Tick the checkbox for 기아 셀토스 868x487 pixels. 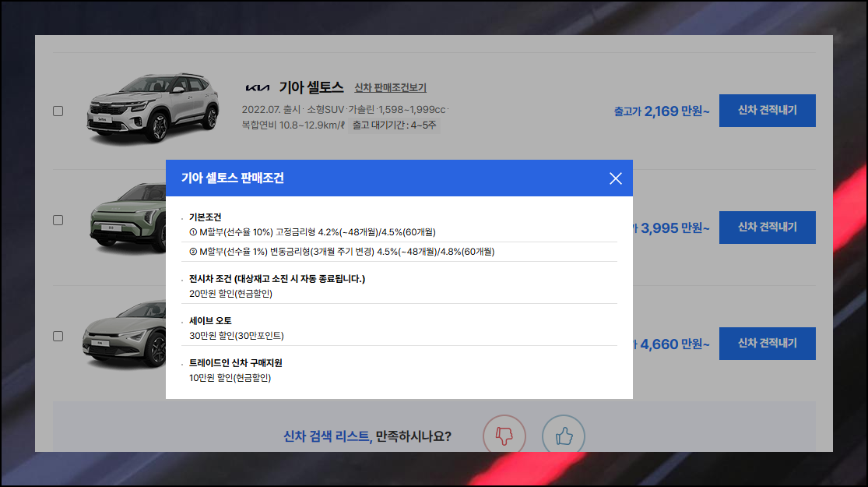tap(58, 111)
